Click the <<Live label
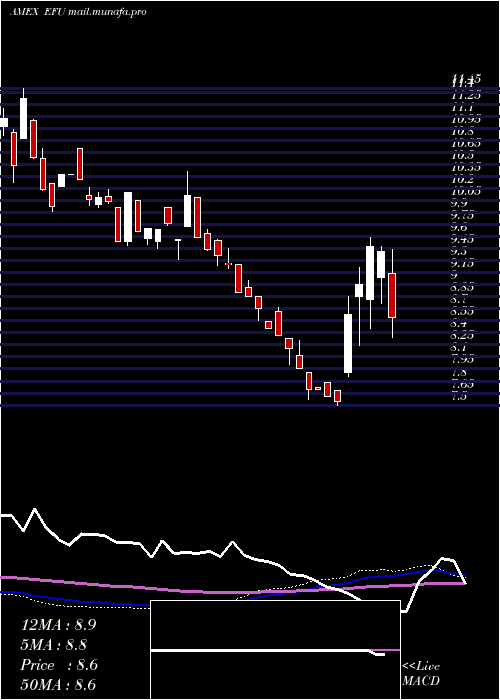The height and width of the screenshot is (700, 500). coord(421,667)
